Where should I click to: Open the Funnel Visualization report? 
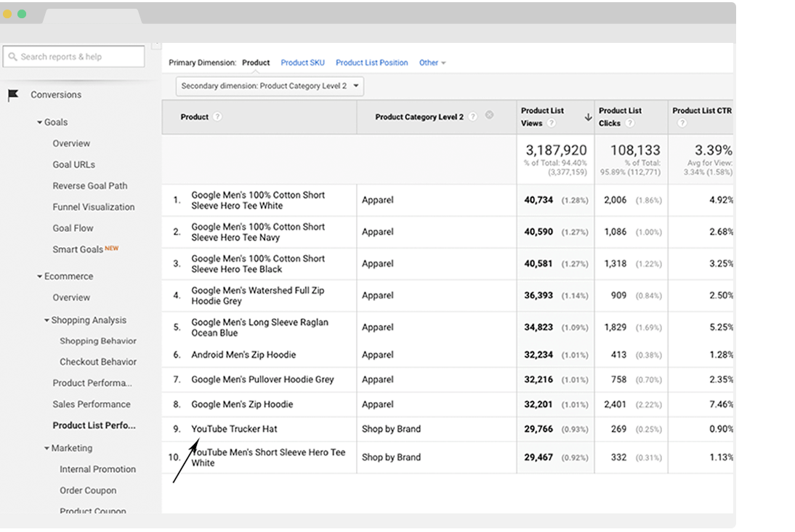click(x=93, y=207)
